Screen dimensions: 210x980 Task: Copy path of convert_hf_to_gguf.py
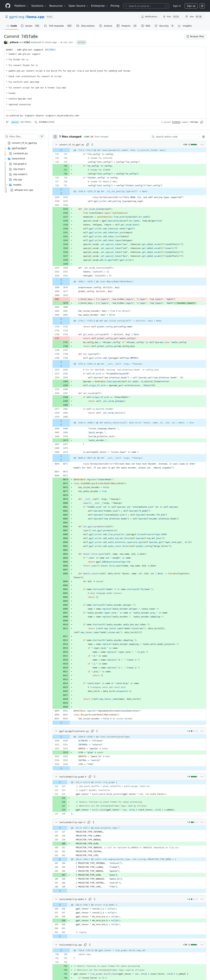(88, 145)
